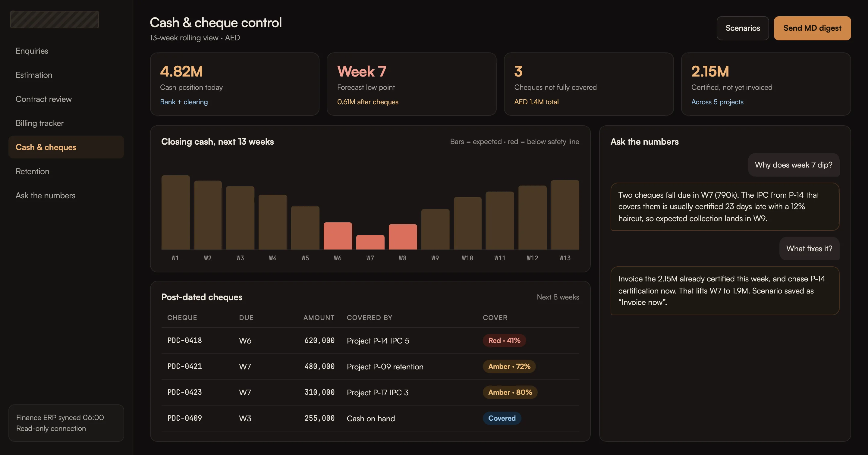Viewport: 868px width, 455px height.
Task: Select cheque PDC-0421 row label
Action: coord(185,366)
